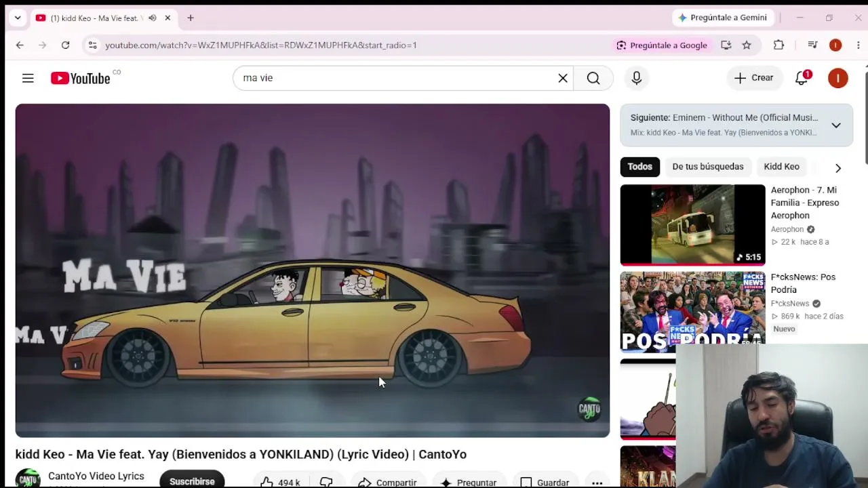
Task: Reload the YouTube page
Action: point(65,45)
